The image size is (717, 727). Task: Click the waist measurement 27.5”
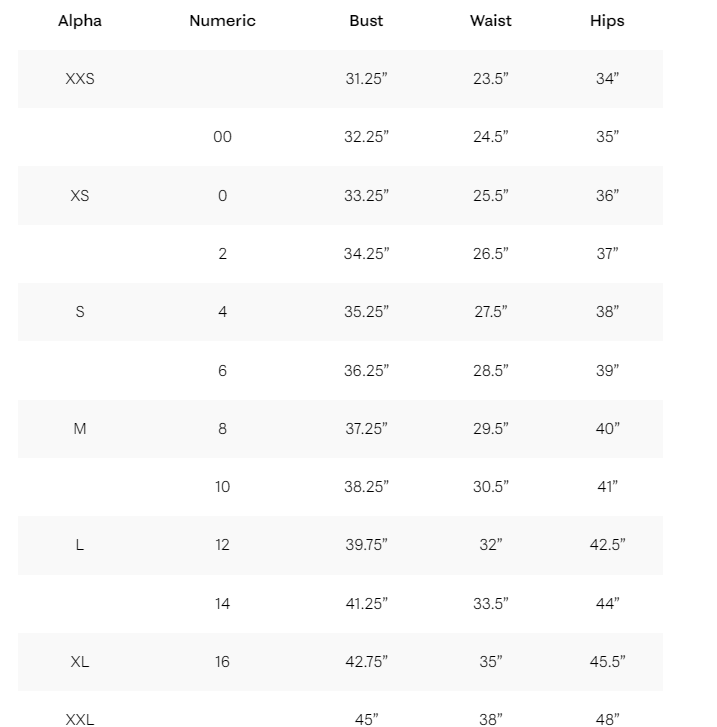click(491, 312)
